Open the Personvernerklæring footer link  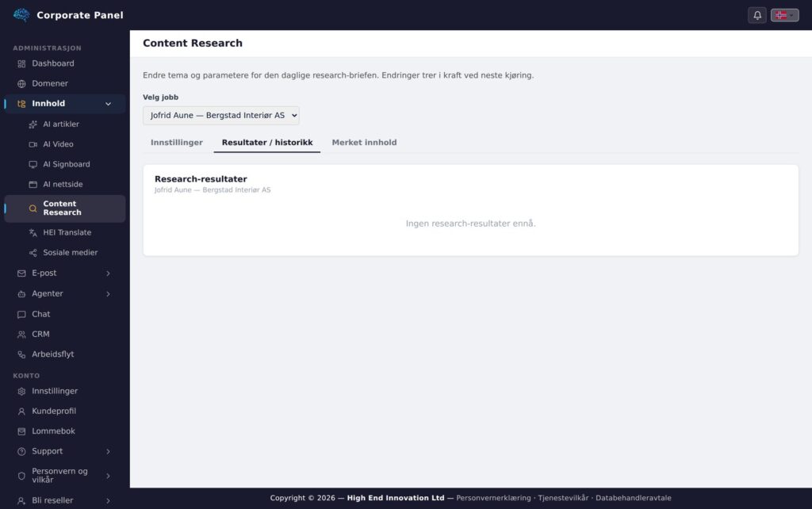(493, 498)
